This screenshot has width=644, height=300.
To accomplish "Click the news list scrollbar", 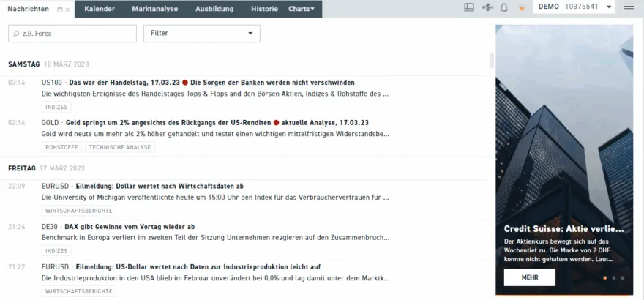I will pyautogui.click(x=491, y=60).
